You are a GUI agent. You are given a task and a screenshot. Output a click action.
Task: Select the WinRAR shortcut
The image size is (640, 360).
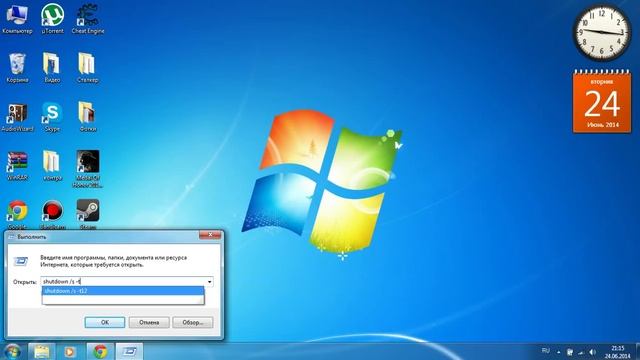[x=17, y=166]
